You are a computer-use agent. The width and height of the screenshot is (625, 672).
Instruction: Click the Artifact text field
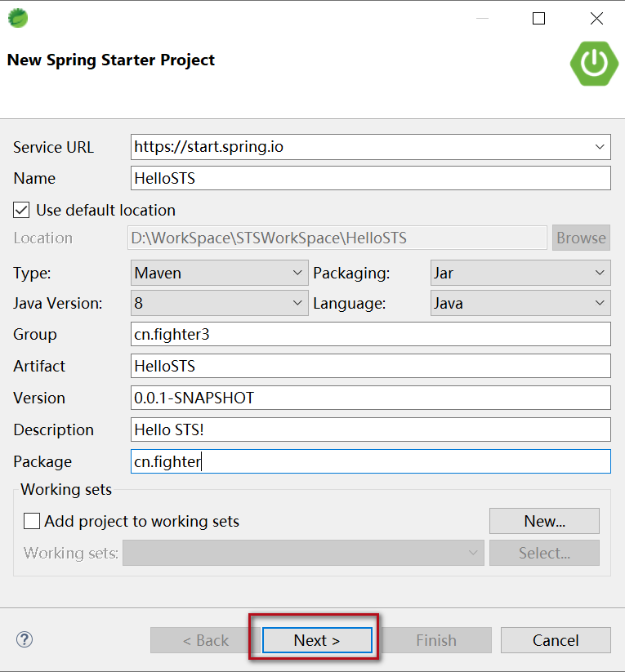[370, 366]
